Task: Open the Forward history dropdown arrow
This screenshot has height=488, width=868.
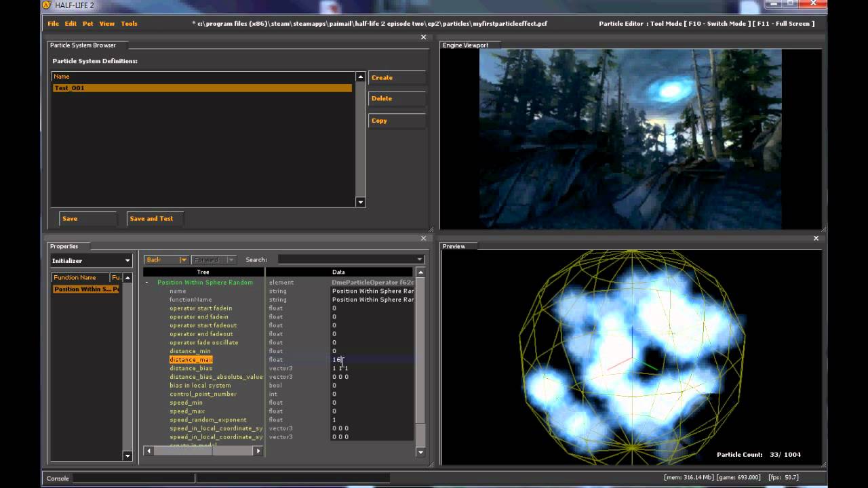Action: click(x=231, y=260)
